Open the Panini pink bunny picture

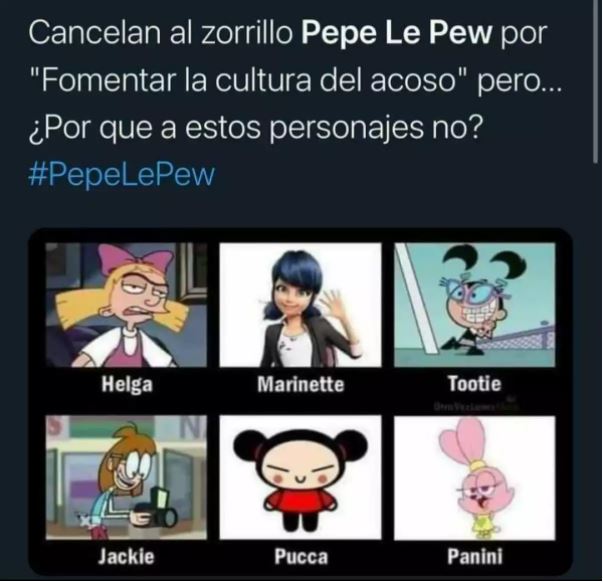tap(475, 477)
